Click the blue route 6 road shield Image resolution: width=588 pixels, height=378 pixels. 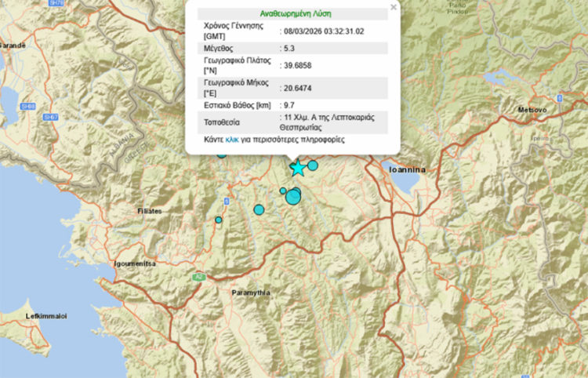click(226, 202)
